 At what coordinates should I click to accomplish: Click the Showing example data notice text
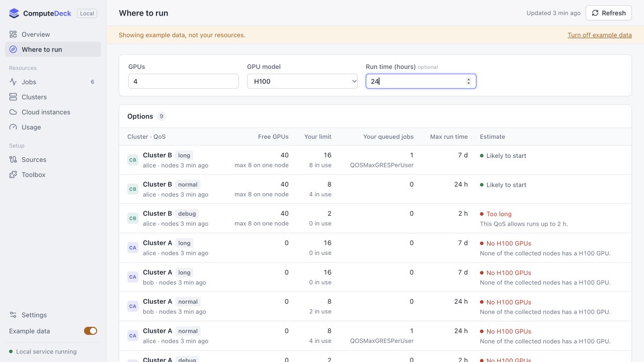click(x=182, y=35)
